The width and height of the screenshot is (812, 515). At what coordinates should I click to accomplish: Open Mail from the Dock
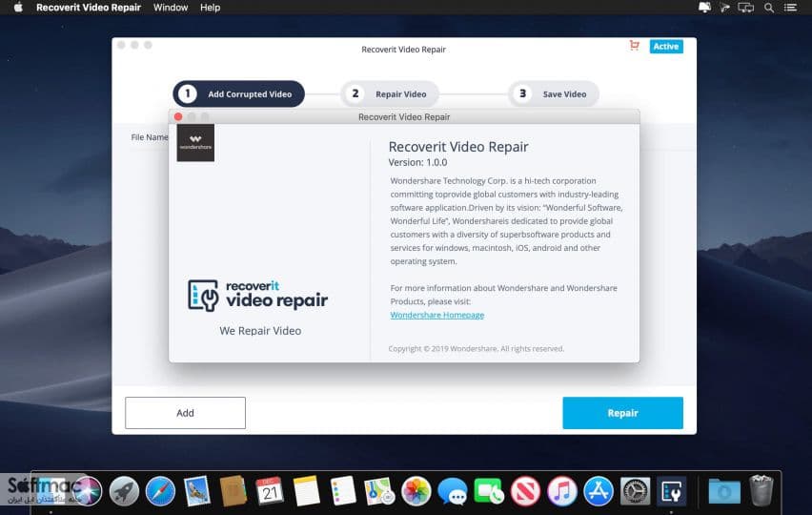(196, 491)
